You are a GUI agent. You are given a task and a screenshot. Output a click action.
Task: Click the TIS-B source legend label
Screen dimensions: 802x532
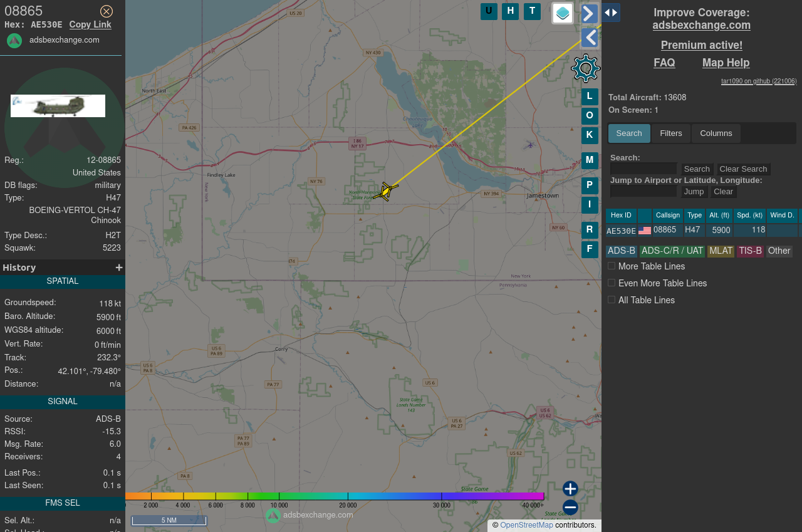(750, 251)
